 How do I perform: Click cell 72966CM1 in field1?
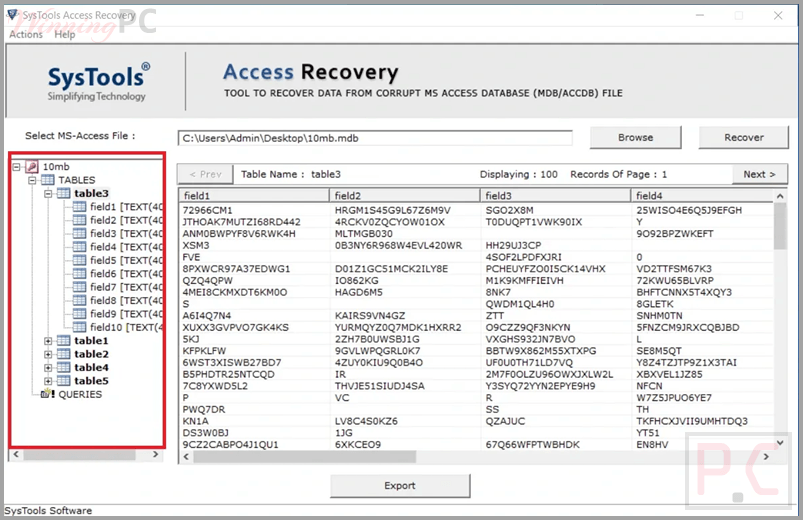(x=207, y=210)
